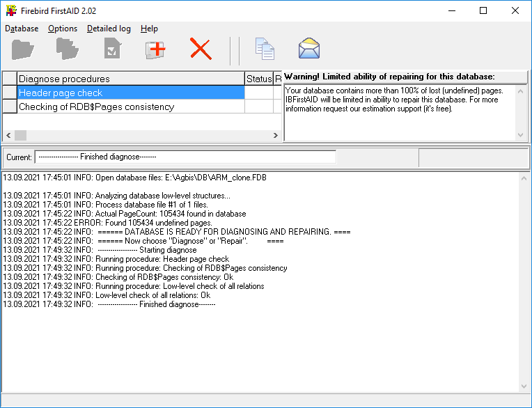Viewport: 532px width, 408px height.
Task: Click log line Checking of RDB$Pages consistency: Ok
Action: [118, 277]
